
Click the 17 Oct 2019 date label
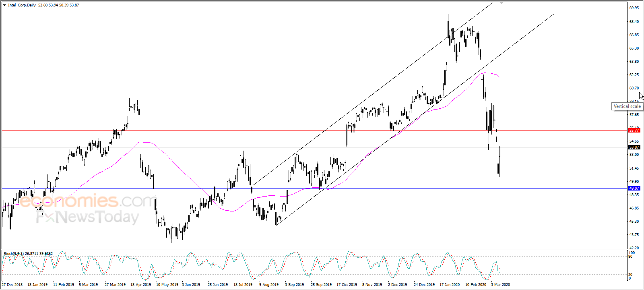coord(347,285)
